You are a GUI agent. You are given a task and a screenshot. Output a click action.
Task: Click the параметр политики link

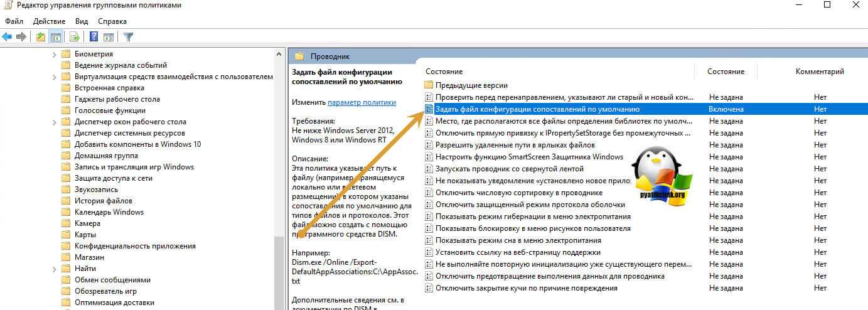362,102
